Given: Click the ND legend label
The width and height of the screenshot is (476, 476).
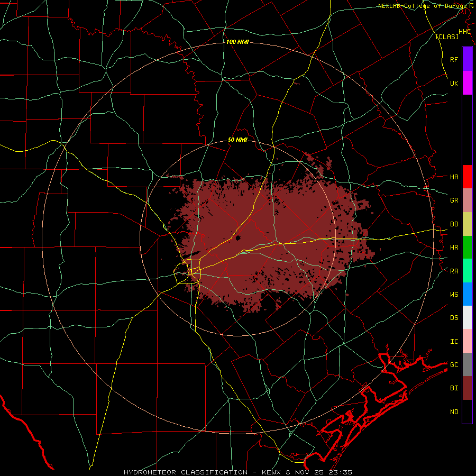Looking at the screenshot, I should point(454,411).
